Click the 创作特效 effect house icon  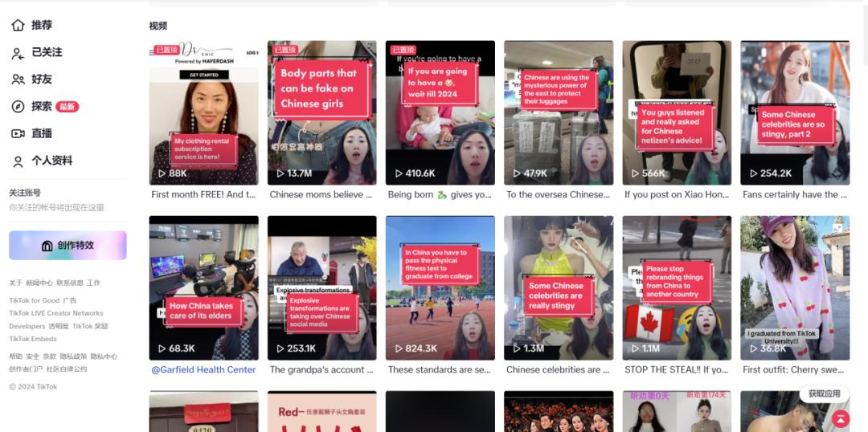[x=47, y=246]
